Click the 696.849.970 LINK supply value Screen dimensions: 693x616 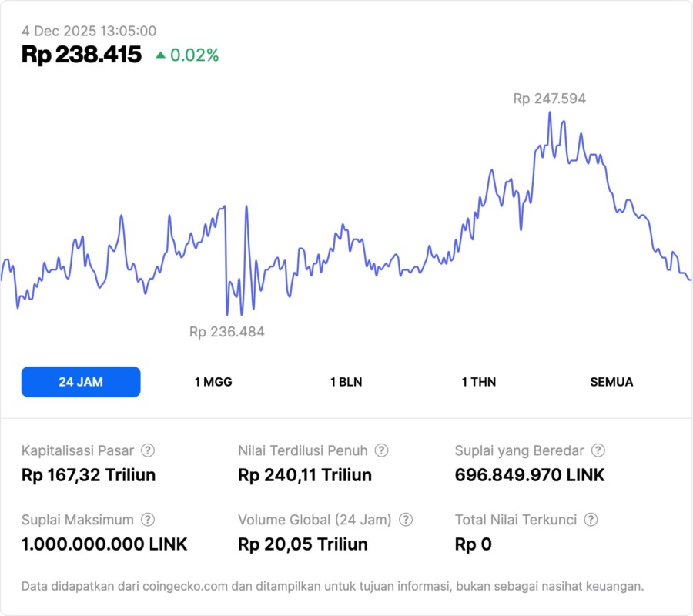(530, 475)
